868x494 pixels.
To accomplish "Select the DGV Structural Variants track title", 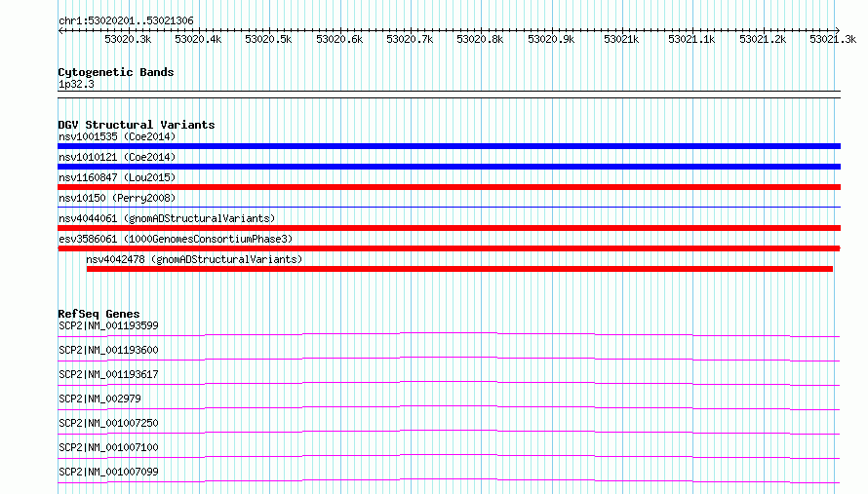I will click(x=137, y=125).
